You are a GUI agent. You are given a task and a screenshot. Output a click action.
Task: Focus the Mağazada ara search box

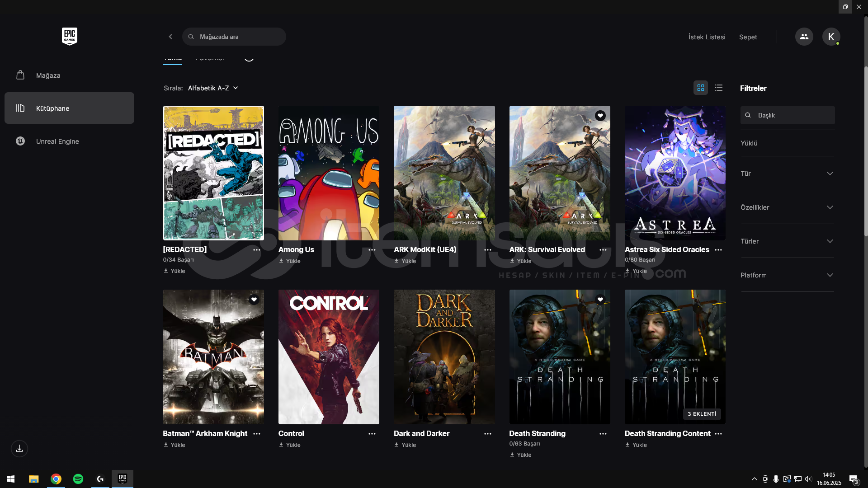tap(234, 37)
